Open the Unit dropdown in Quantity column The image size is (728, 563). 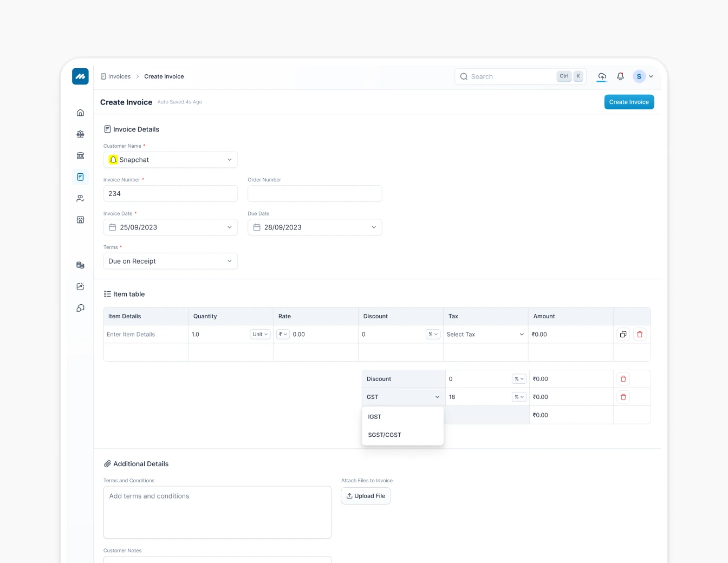pyautogui.click(x=260, y=335)
